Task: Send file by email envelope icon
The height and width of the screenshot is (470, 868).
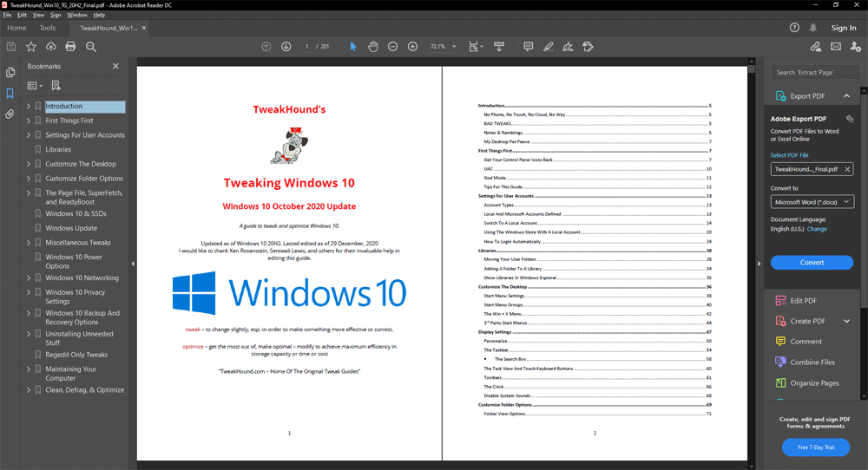Action: 836,47
